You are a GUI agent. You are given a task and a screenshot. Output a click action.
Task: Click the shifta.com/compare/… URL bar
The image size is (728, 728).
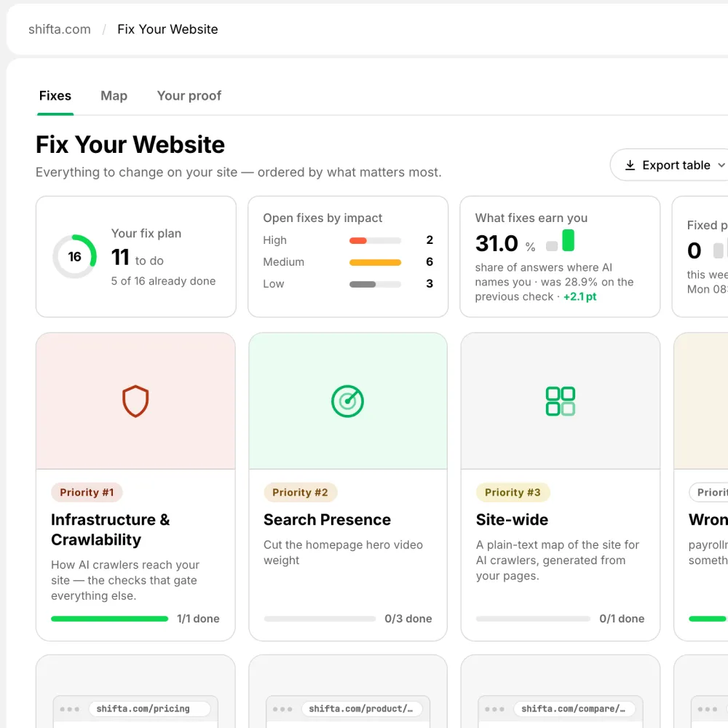574,709
